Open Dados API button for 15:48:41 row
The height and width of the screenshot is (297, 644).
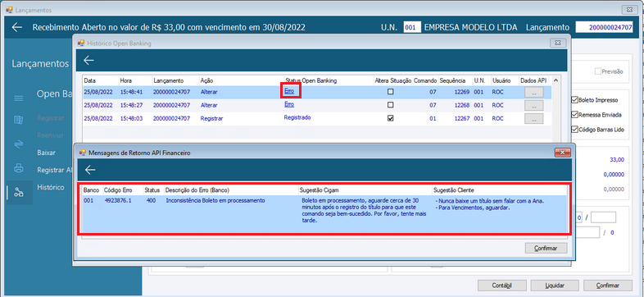[533, 93]
